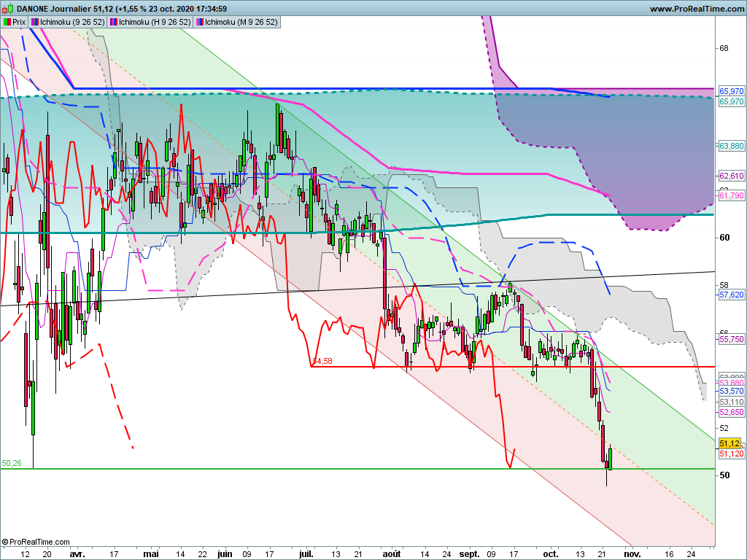Click the blue 57,620 price label
The height and width of the screenshot is (560, 747).
tap(731, 295)
